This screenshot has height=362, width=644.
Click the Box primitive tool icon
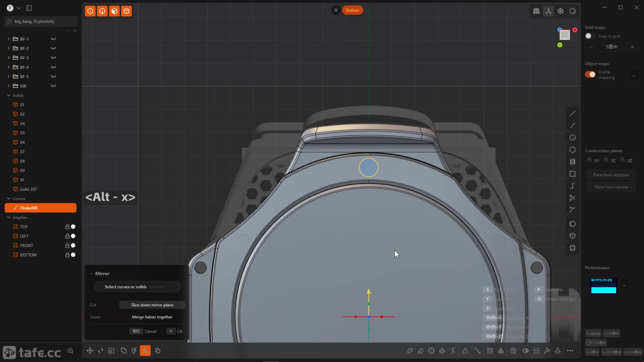click(572, 236)
